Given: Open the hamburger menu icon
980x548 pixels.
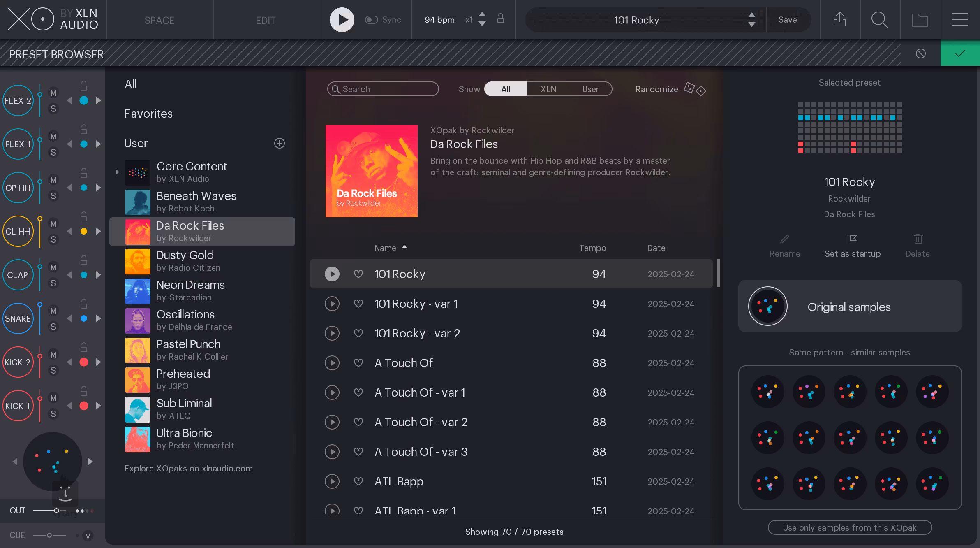Looking at the screenshot, I should (960, 19).
